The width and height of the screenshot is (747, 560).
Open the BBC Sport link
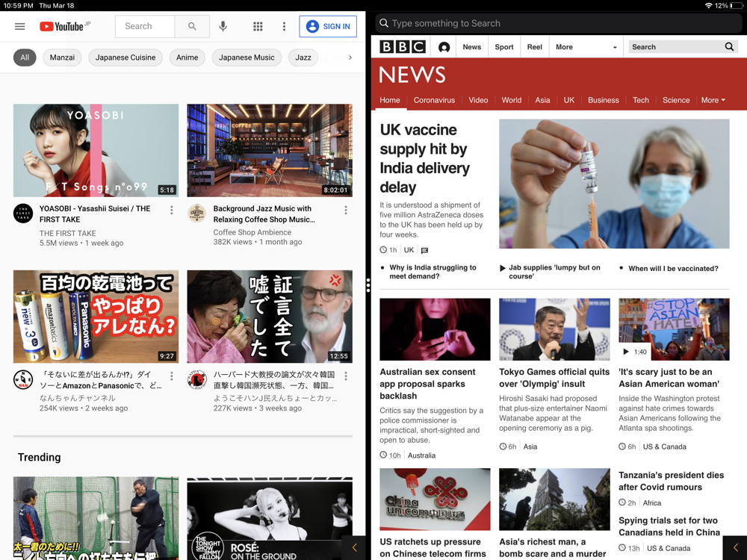(x=504, y=46)
